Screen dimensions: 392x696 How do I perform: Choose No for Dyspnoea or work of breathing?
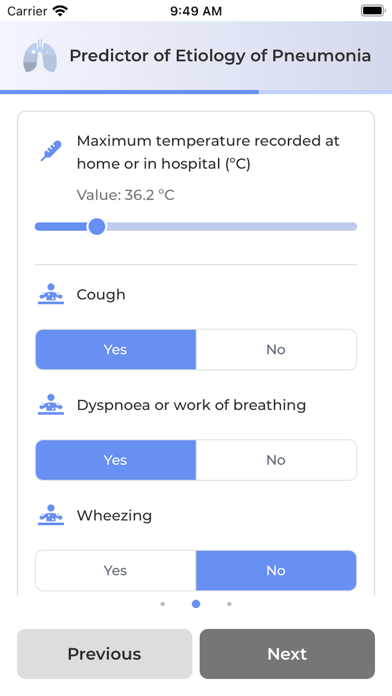pos(276,460)
